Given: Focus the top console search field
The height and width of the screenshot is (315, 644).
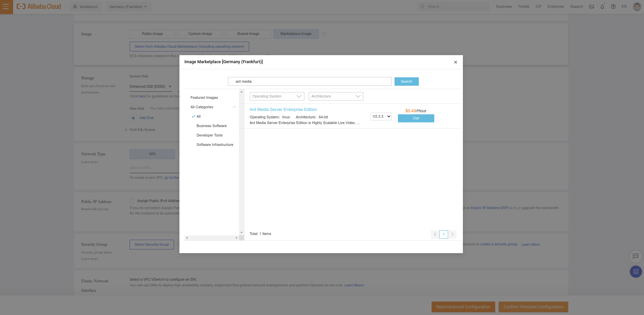Looking at the screenshot, I should pyautogui.click(x=453, y=6).
